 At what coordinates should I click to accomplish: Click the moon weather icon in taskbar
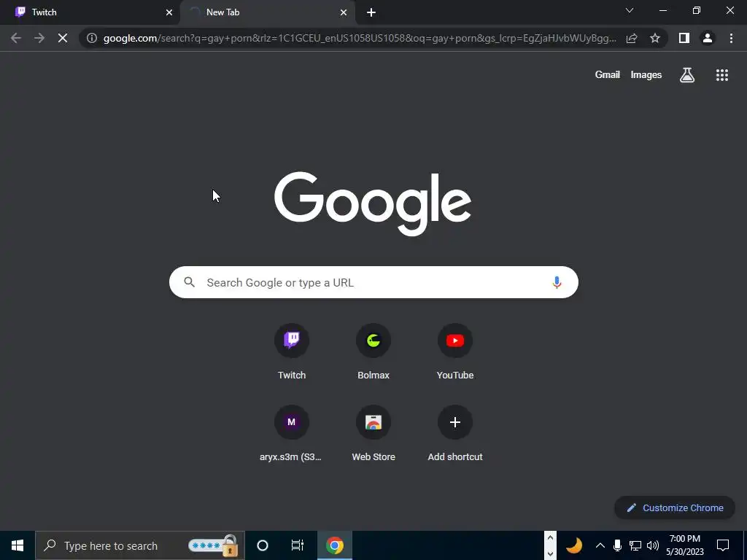[574, 545]
